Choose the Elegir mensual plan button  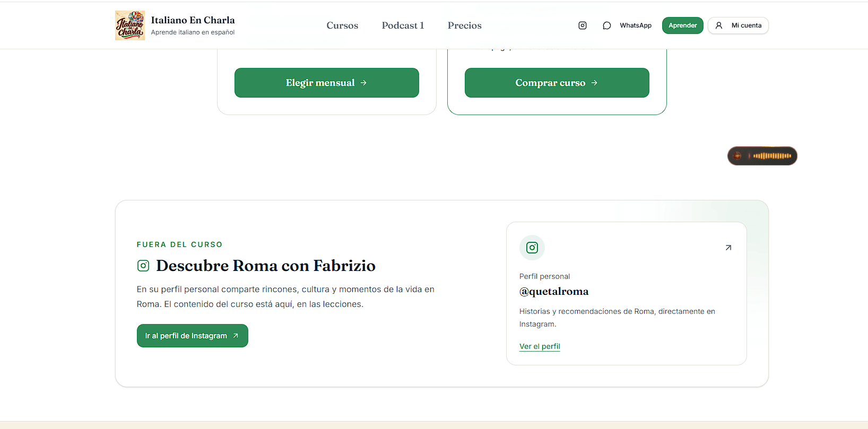point(327,83)
